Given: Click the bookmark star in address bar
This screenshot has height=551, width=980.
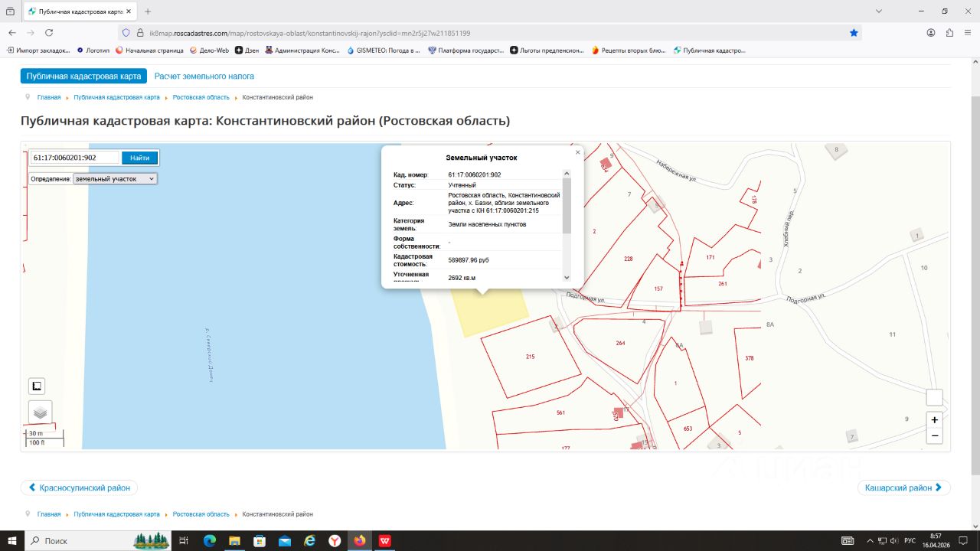Looking at the screenshot, I should coord(854,33).
